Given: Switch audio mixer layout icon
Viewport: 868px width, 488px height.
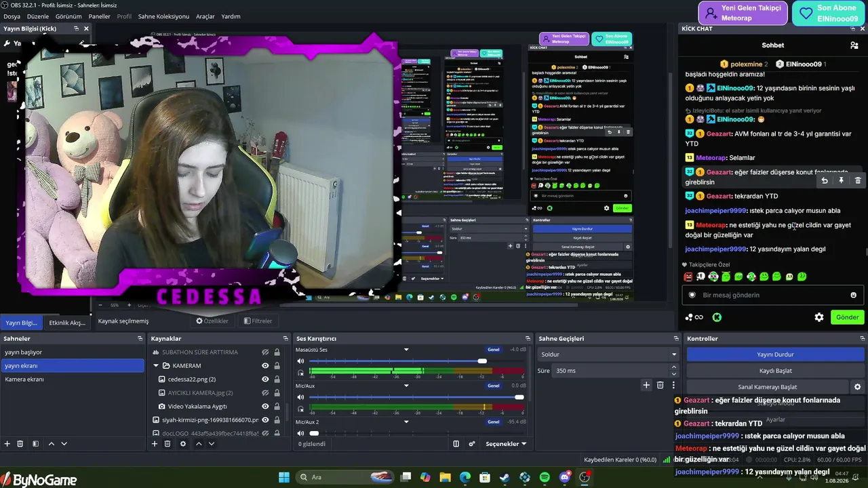Looking at the screenshot, I should click(x=456, y=444).
